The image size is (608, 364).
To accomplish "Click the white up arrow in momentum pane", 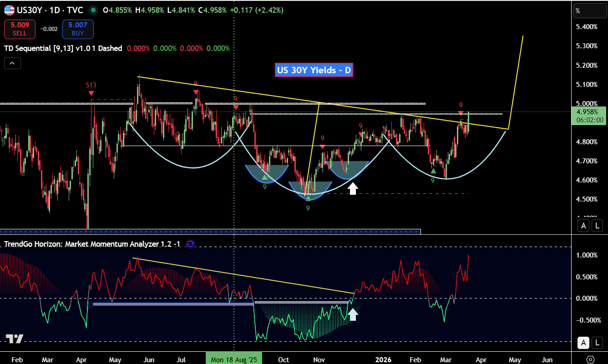I will point(353,314).
